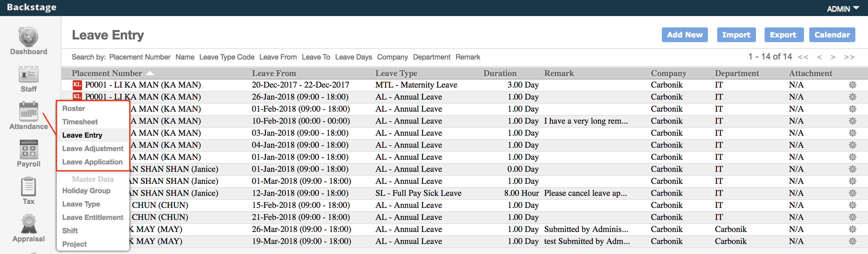This screenshot has width=868, height=254.
Task: Search by Leave Days link
Action: (354, 57)
